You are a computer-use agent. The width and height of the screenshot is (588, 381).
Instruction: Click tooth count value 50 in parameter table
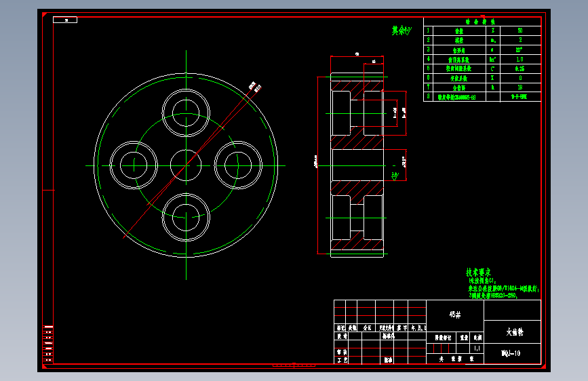pos(520,31)
